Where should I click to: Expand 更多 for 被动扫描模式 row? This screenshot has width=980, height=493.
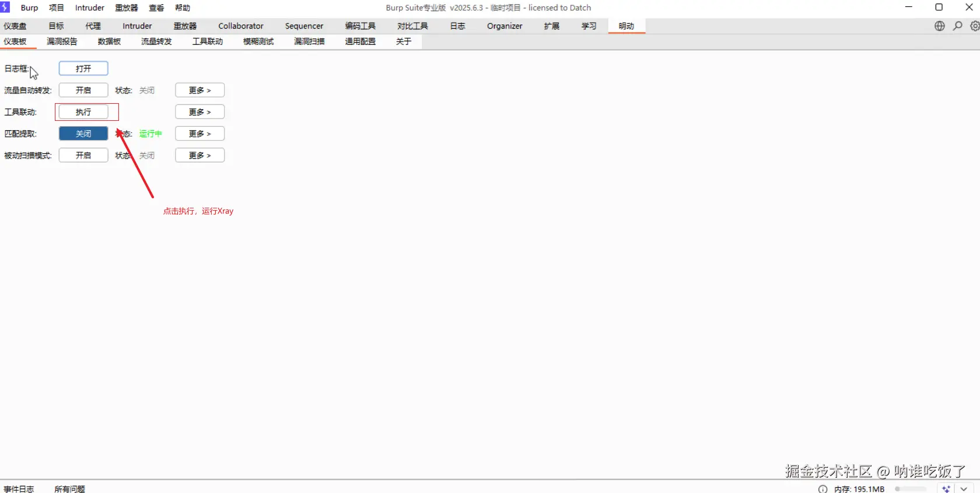pyautogui.click(x=199, y=155)
